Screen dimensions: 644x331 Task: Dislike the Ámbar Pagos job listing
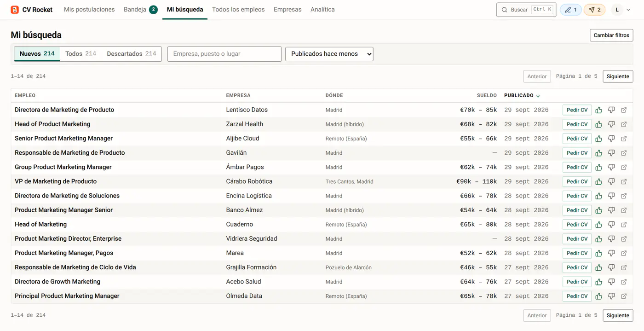pyautogui.click(x=611, y=167)
